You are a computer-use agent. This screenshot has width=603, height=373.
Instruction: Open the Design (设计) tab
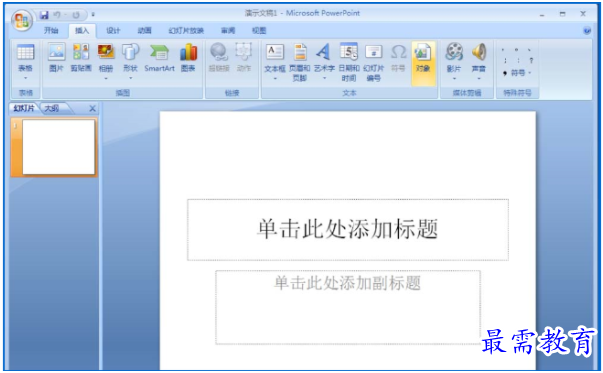point(113,31)
